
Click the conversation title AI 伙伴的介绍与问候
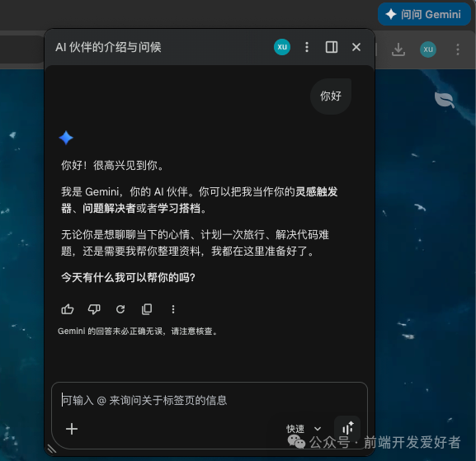click(108, 47)
